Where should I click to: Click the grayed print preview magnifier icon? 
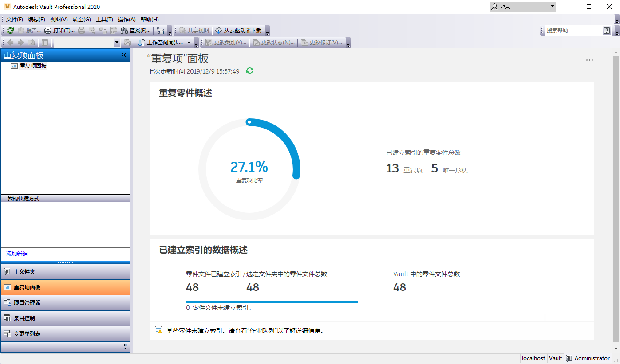[x=92, y=31]
